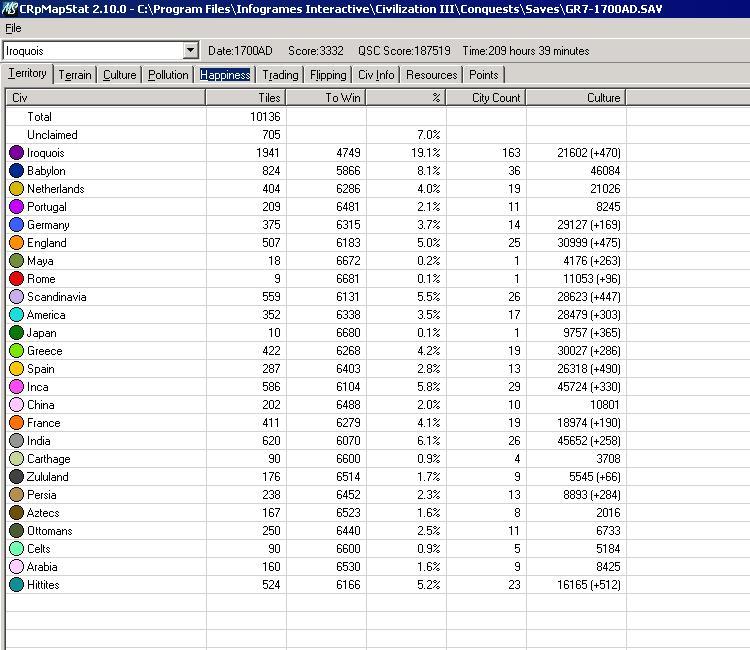Click India's To Win value 6070

tap(348, 441)
